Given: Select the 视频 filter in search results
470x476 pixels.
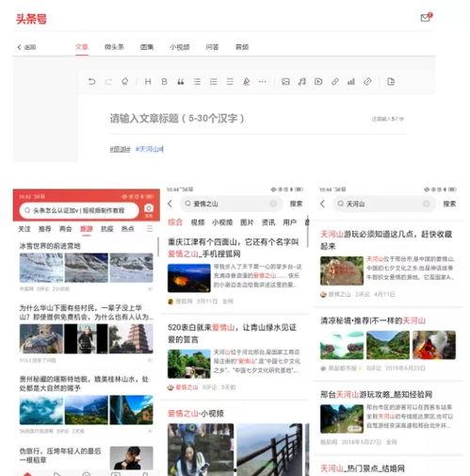Looking at the screenshot, I should point(198,222).
